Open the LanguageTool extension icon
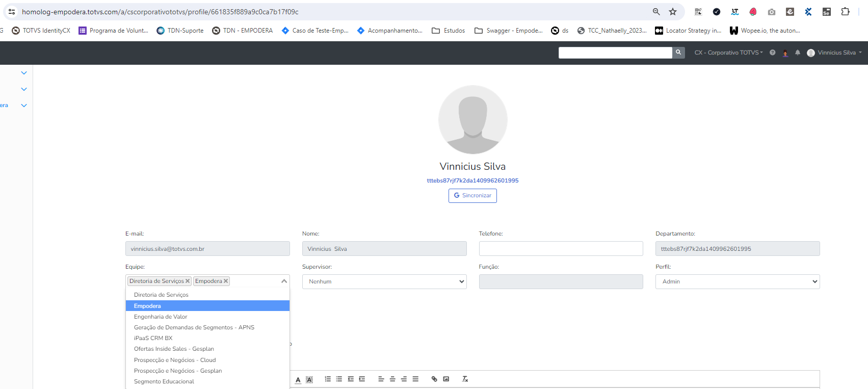Image resolution: width=868 pixels, height=389 pixels. 735,12
